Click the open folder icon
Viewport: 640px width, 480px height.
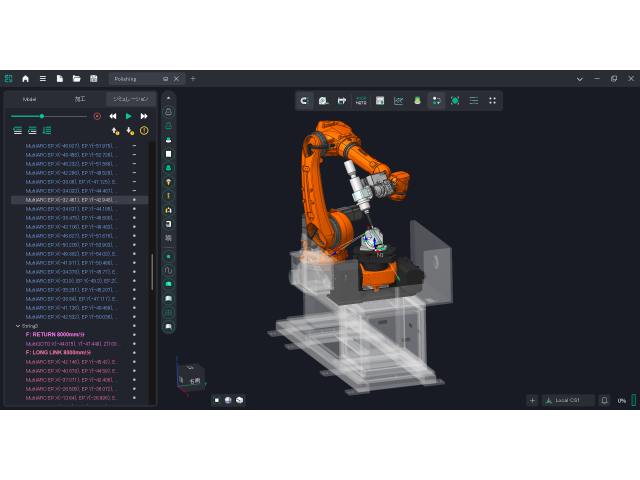[x=77, y=78]
